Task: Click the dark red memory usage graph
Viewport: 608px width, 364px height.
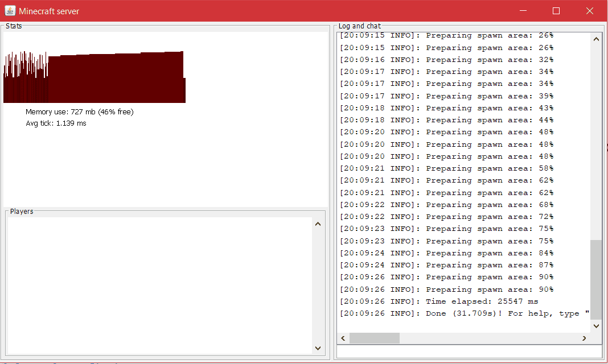Action: [x=114, y=80]
